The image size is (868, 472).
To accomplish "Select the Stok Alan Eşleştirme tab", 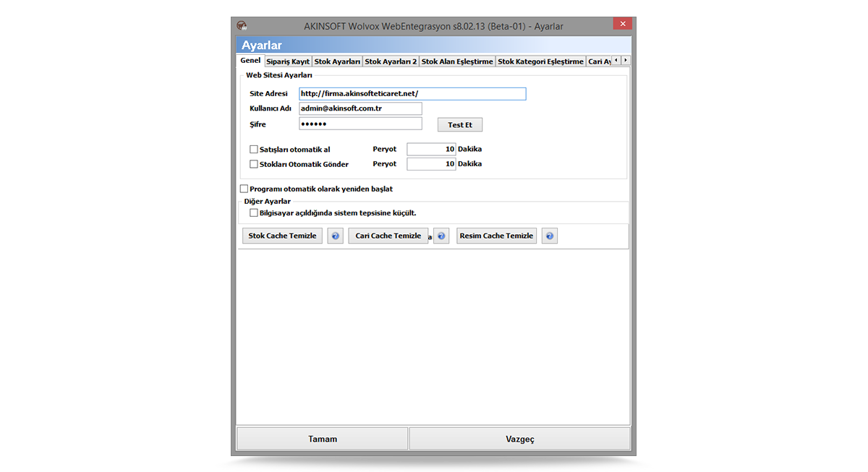I will [456, 61].
